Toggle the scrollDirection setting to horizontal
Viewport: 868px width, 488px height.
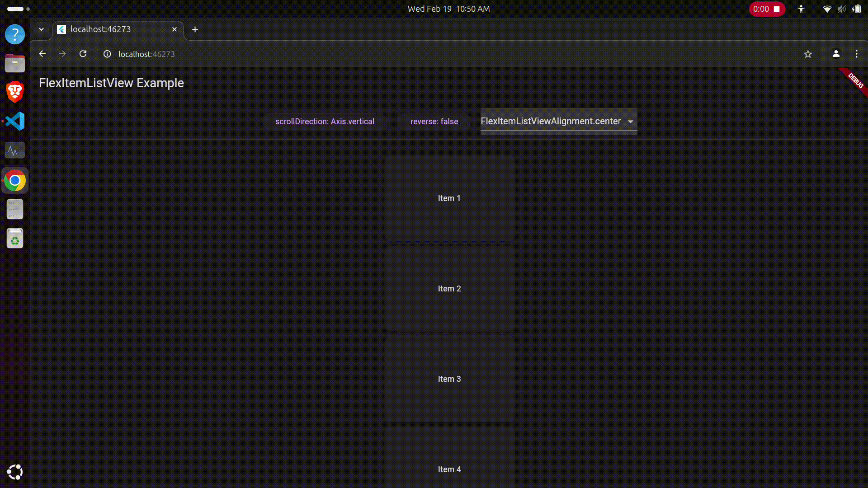(325, 121)
